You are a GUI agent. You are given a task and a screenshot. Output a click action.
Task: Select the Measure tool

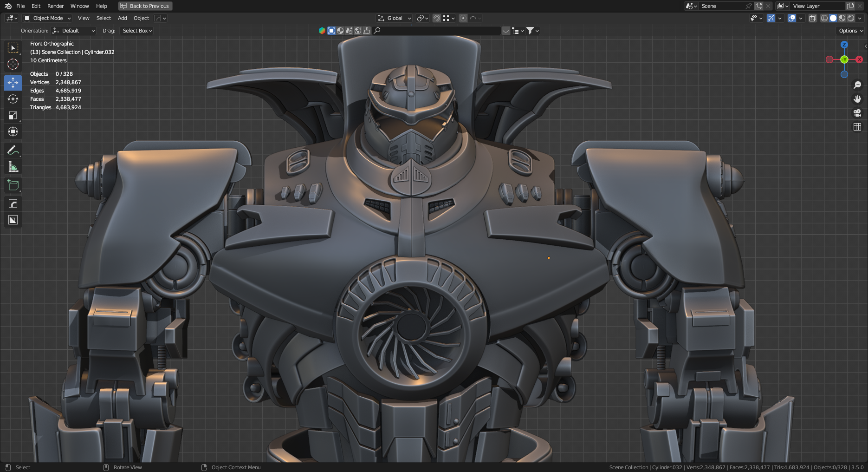tap(13, 166)
